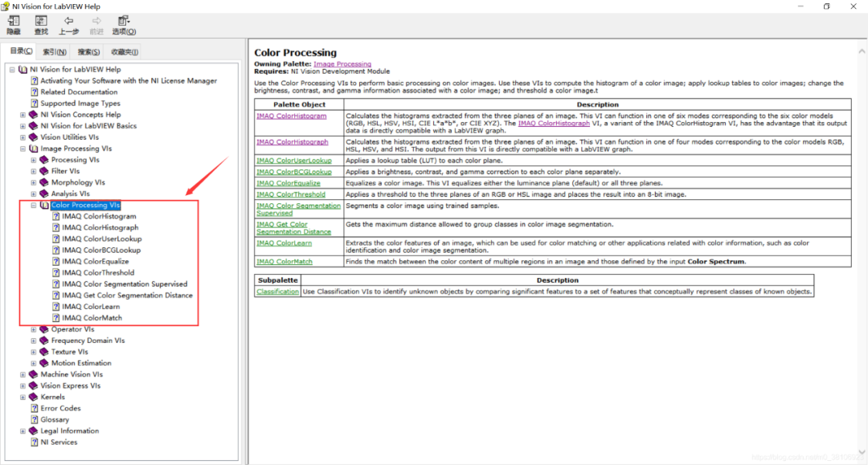Select Supported Image Types in the tree
Image resolution: width=868 pixels, height=465 pixels.
click(80, 104)
